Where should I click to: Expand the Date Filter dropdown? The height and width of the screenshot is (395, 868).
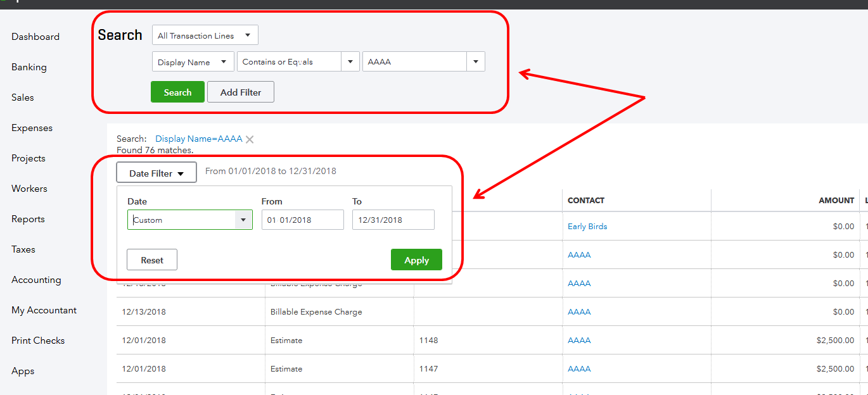156,172
